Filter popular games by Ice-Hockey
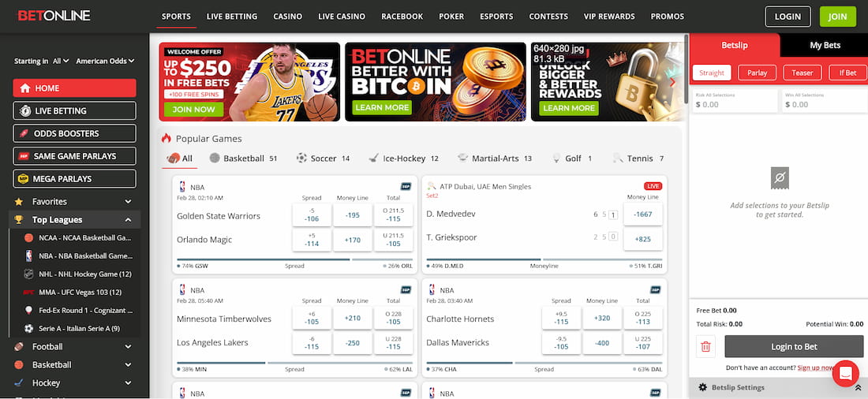Screen dimensions: 868x399 tap(403, 158)
